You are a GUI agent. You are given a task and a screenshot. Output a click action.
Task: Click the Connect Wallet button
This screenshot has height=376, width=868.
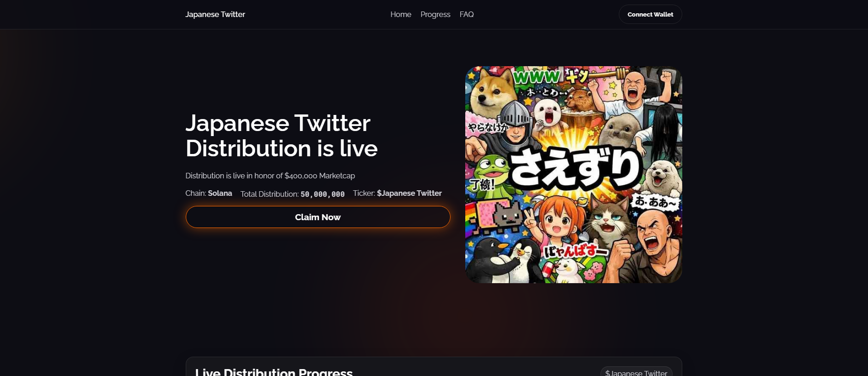650,14
